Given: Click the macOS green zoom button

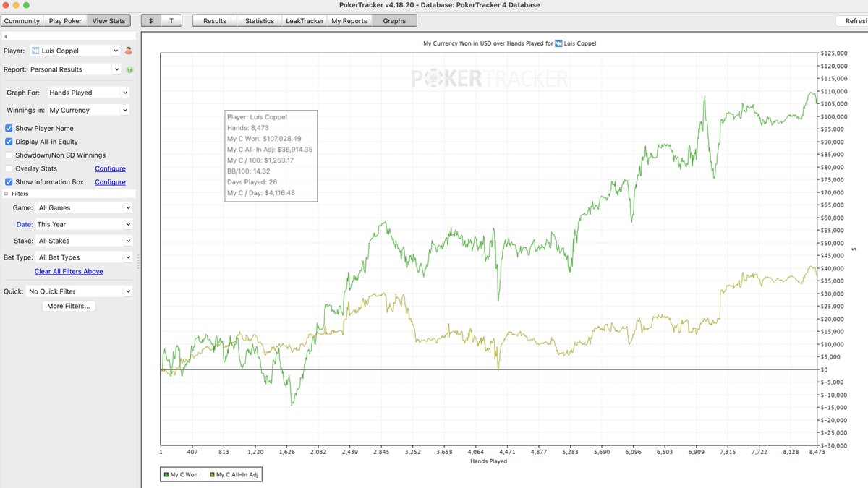Looking at the screenshot, I should [x=27, y=5].
